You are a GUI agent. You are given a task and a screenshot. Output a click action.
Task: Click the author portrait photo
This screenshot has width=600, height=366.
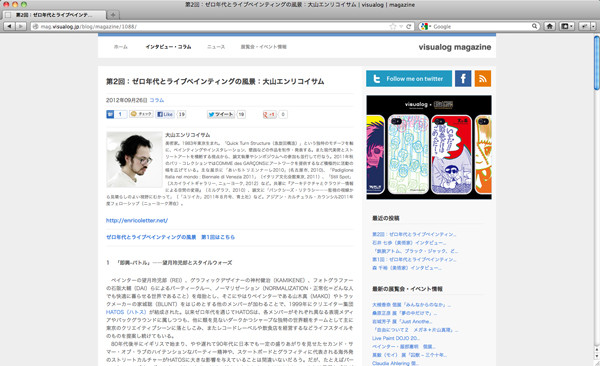coord(134,159)
